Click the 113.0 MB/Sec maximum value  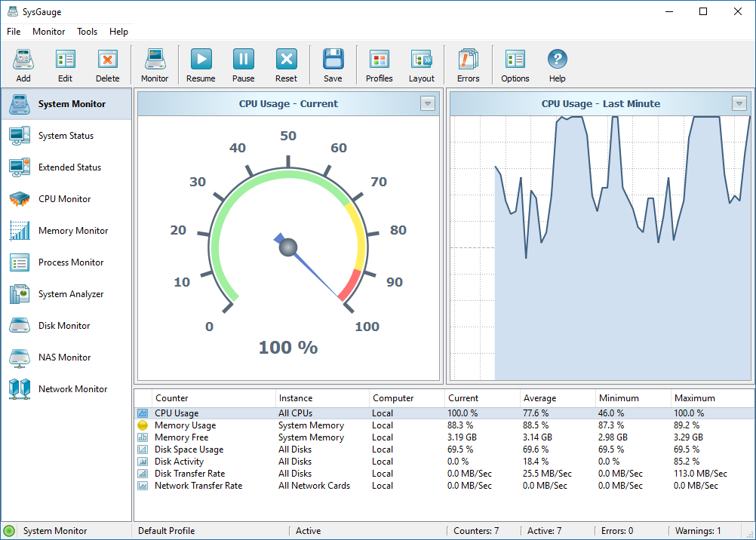point(701,474)
